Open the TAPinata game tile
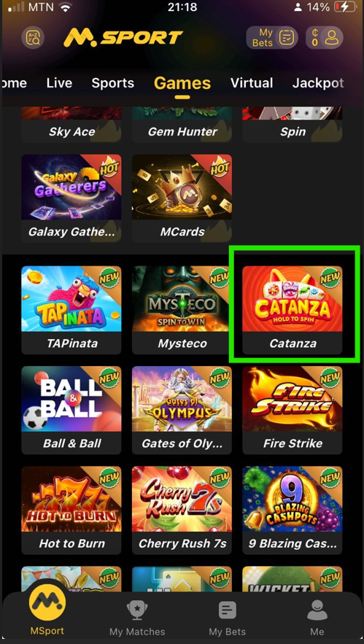The height and width of the screenshot is (644, 364). (71, 310)
